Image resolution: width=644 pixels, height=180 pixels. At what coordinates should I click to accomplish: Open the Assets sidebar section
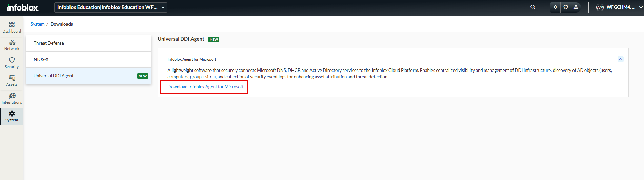pyautogui.click(x=12, y=81)
